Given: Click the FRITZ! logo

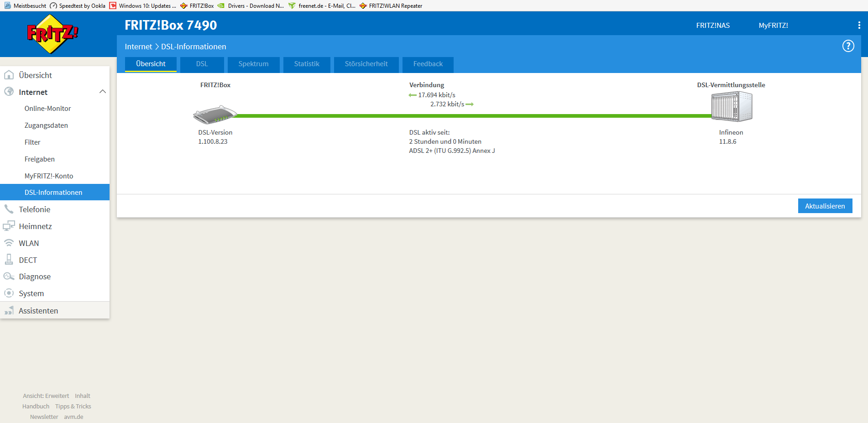Looking at the screenshot, I should point(52,34).
